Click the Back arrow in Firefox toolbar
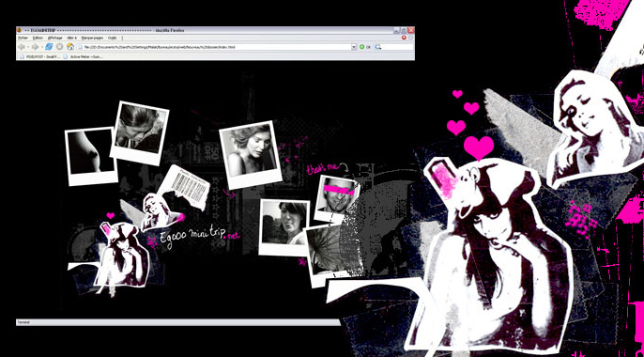Image resolution: width=644 pixels, height=357 pixels. 22,47
